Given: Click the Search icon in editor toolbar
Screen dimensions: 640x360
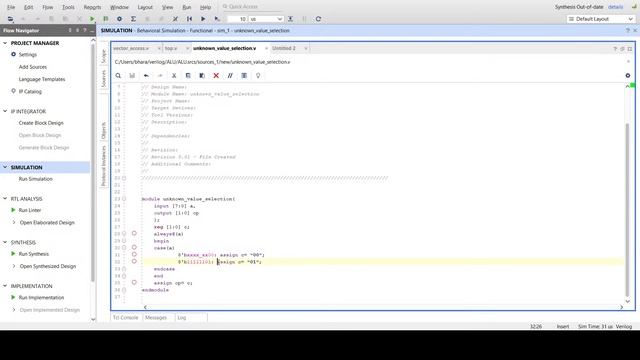Looking at the screenshot, I should point(118,76).
